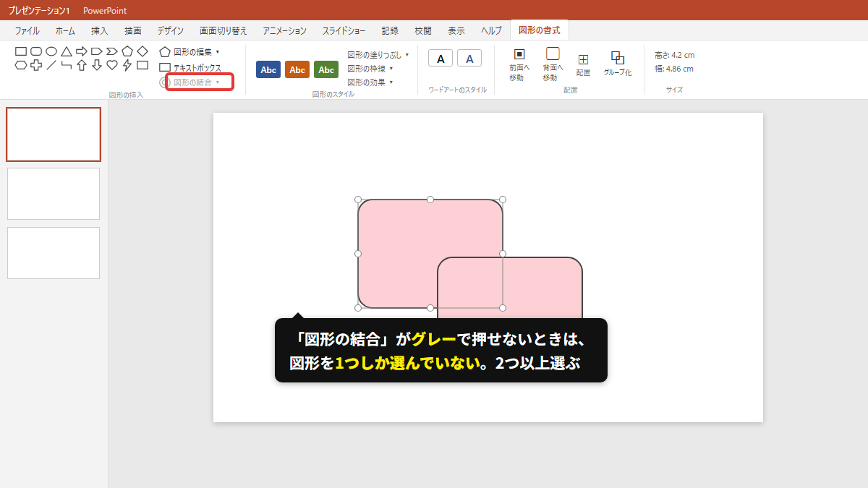Switch to the 挿入 tab
Image resolution: width=868 pixels, height=488 pixels.
click(x=100, y=30)
